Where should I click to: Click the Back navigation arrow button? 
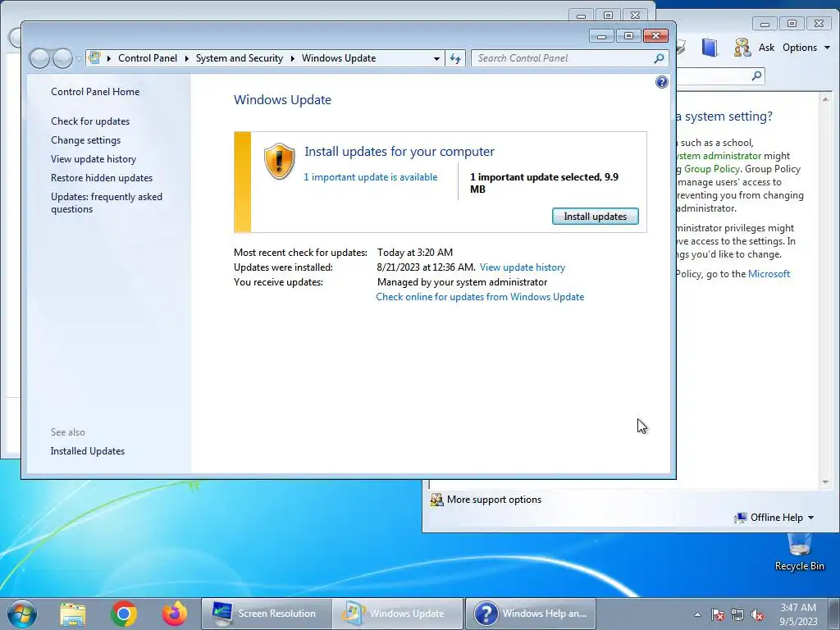point(39,58)
